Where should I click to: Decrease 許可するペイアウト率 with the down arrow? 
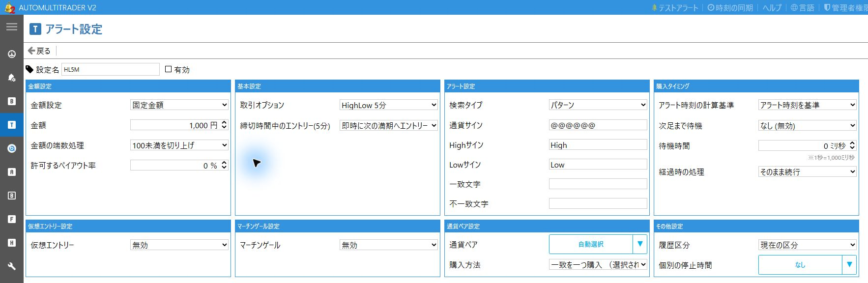224,168
